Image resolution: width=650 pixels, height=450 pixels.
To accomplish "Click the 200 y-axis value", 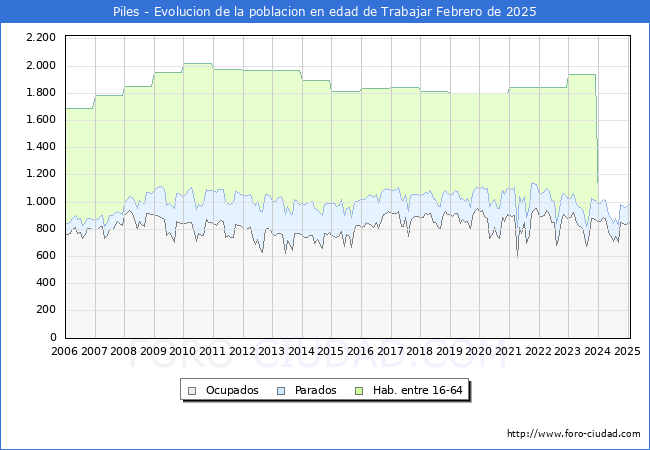I will pyautogui.click(x=46, y=310).
